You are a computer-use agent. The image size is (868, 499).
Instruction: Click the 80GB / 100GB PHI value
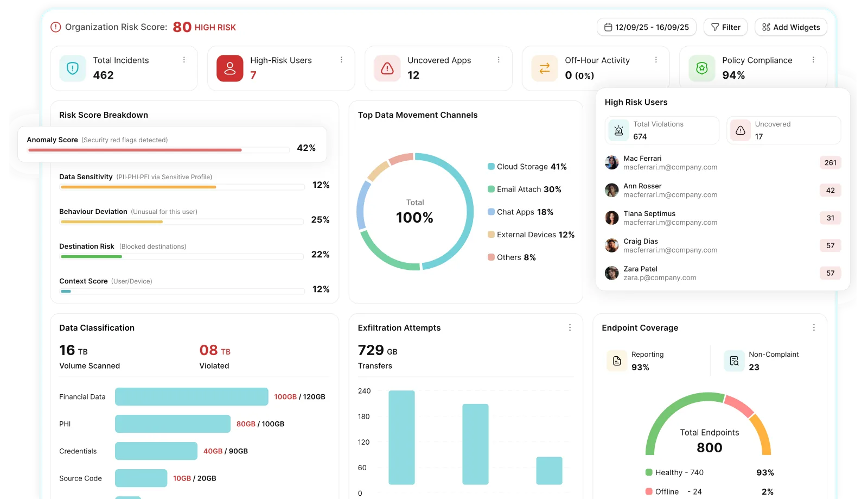pyautogui.click(x=260, y=424)
